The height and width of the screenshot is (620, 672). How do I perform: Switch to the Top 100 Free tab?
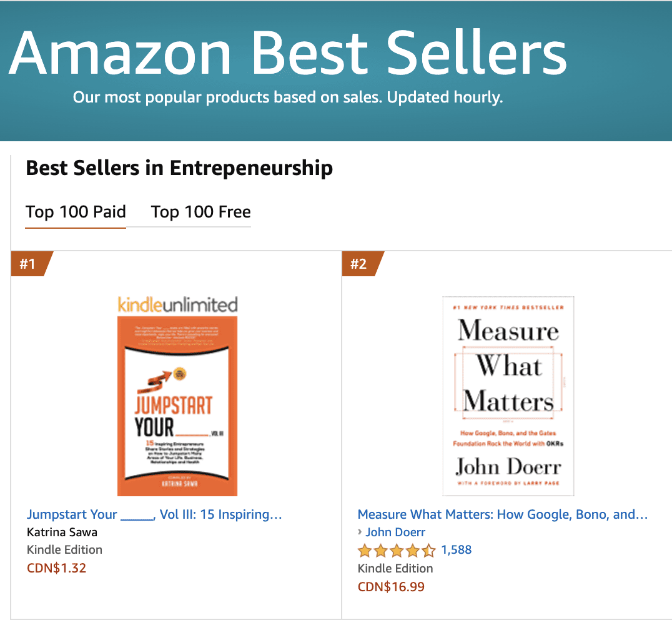(x=200, y=212)
